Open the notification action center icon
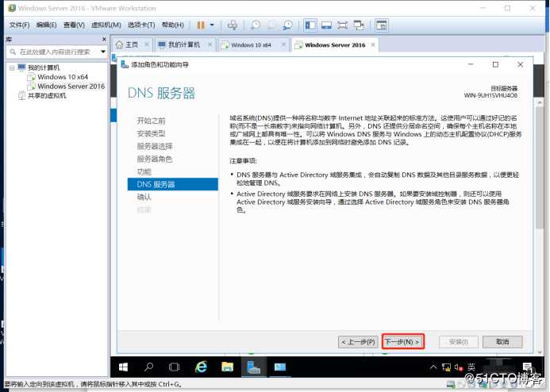Screen dimensions: 550x392 click(527, 367)
